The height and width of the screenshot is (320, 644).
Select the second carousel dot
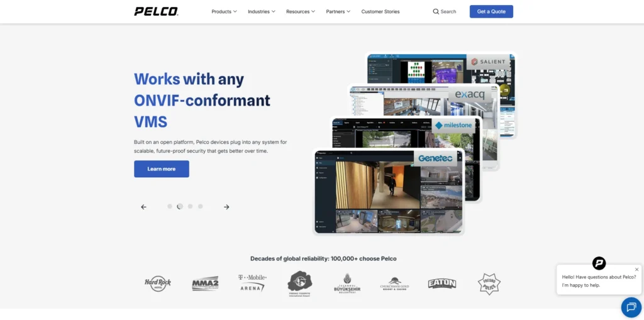[x=180, y=206]
